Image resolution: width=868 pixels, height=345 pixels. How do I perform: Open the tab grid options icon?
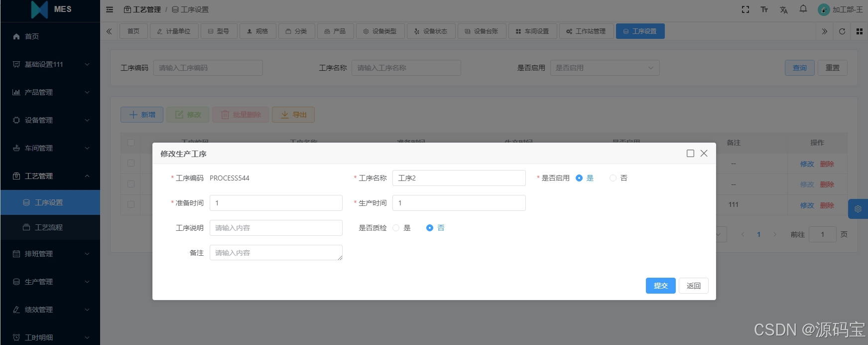point(860,31)
